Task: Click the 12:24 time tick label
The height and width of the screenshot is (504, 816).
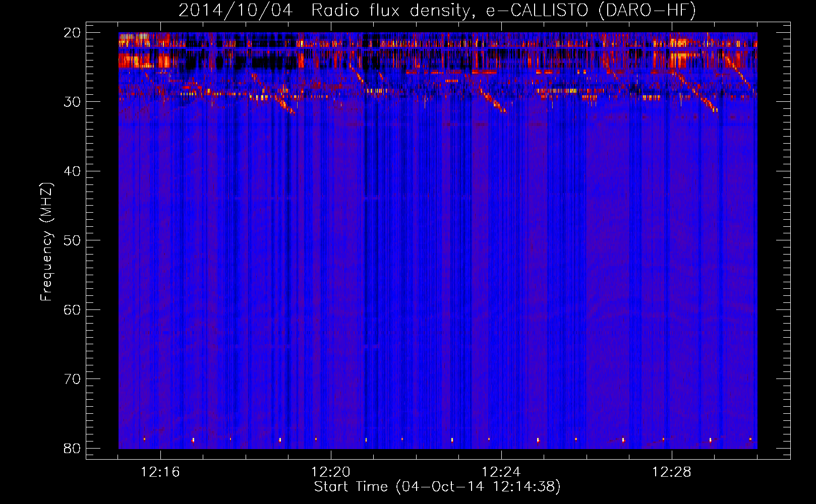Action: pos(501,472)
